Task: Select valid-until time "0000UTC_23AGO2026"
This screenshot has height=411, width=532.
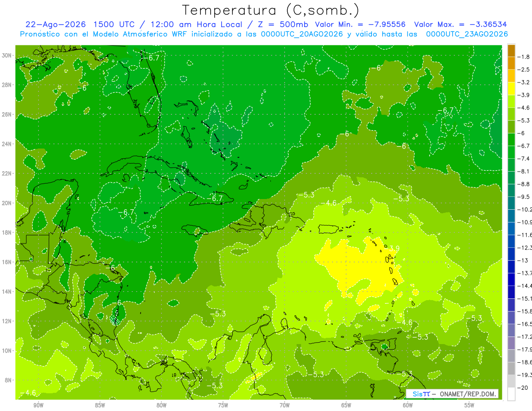Action: (467, 34)
